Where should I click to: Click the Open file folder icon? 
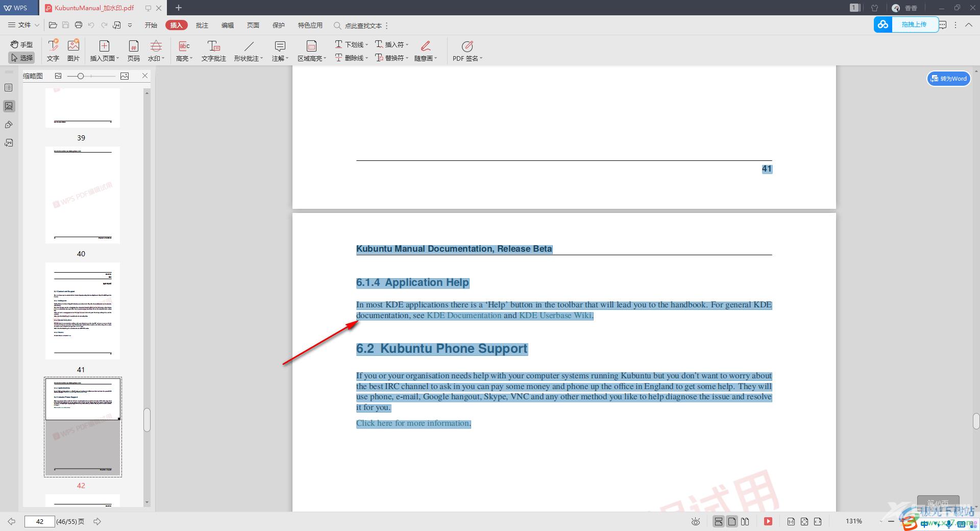pyautogui.click(x=53, y=25)
